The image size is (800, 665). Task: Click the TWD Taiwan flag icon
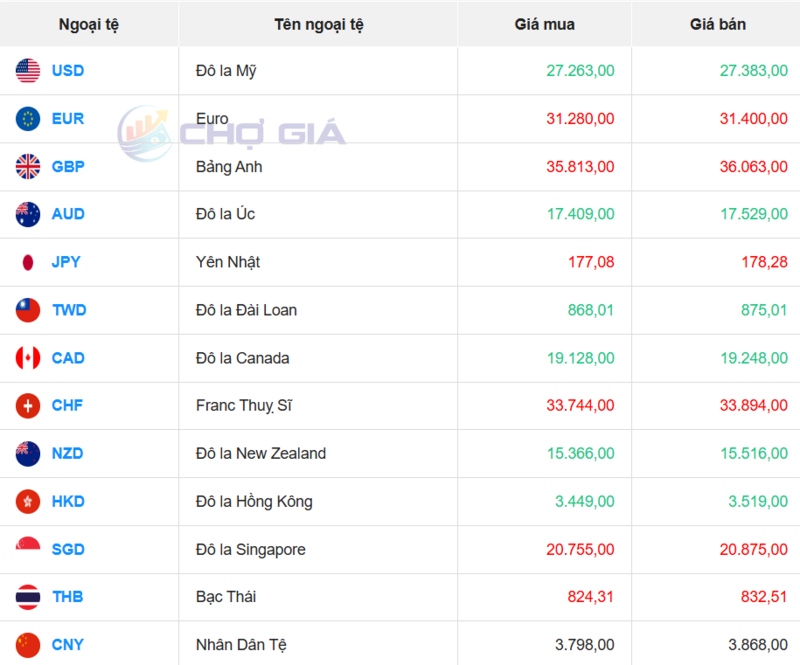pos(27,310)
